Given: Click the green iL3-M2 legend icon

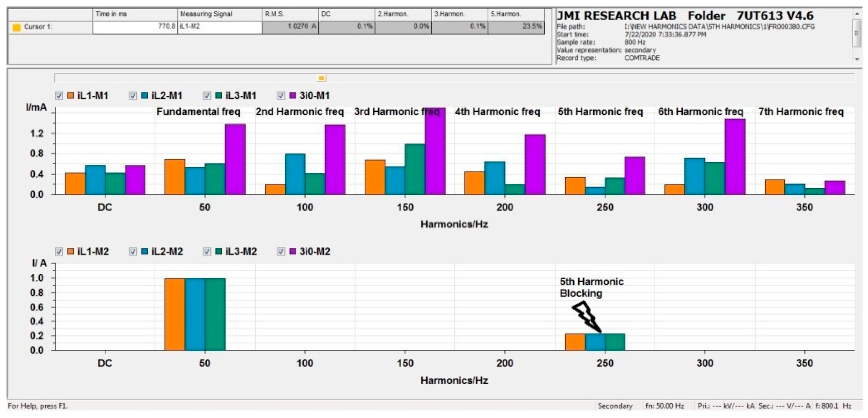Looking at the screenshot, I should point(218,252).
